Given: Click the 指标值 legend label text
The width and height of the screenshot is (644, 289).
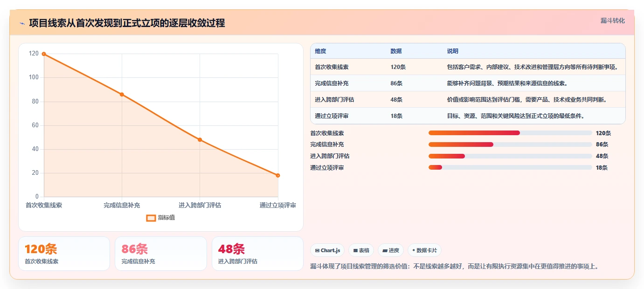Looking at the screenshot, I should [x=166, y=218].
